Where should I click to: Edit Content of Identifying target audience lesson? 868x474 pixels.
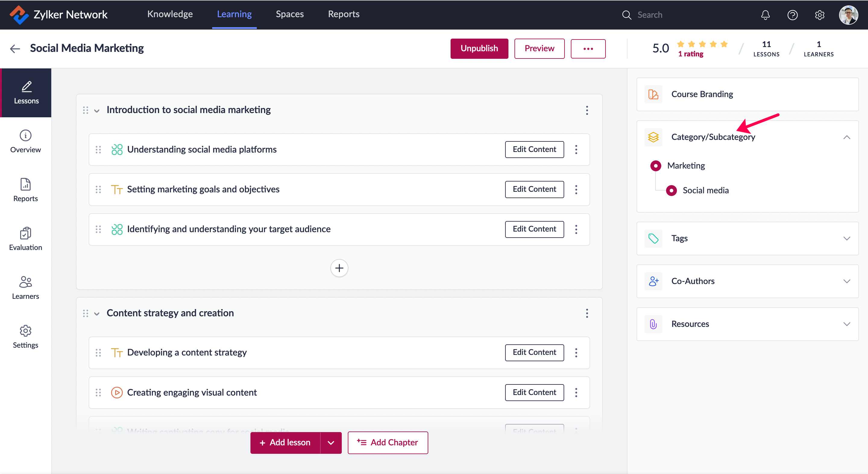tap(534, 229)
